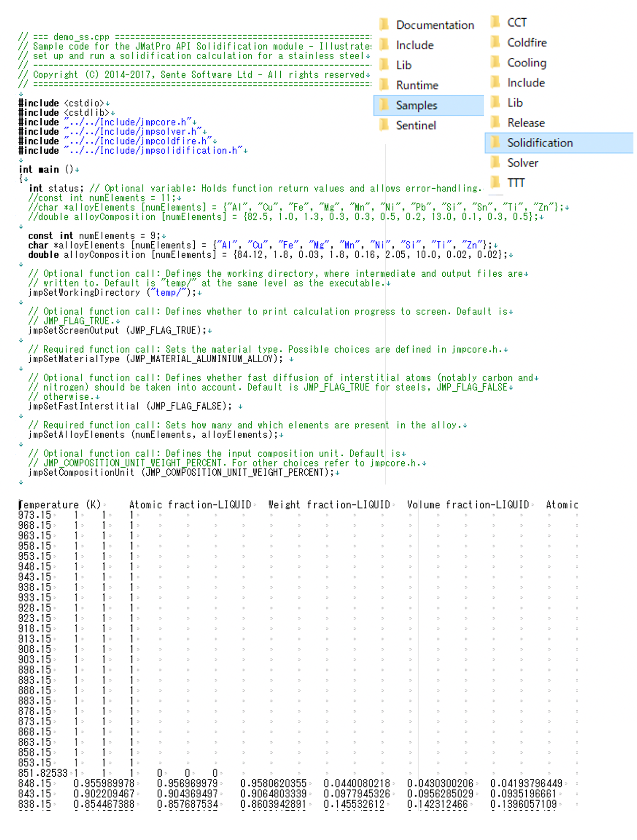Screen dimensions: 637x840
Task: Click the jmpSetMaterialType call
Action: 156,359
